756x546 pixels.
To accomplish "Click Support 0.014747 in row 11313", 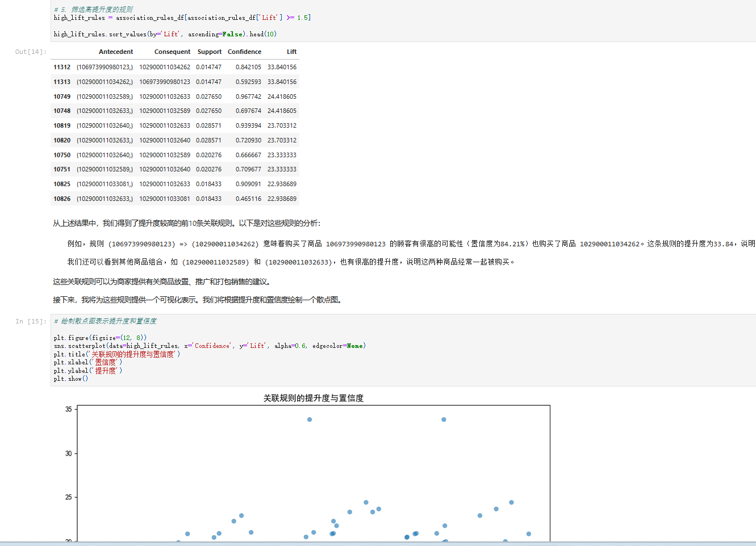I will point(208,82).
